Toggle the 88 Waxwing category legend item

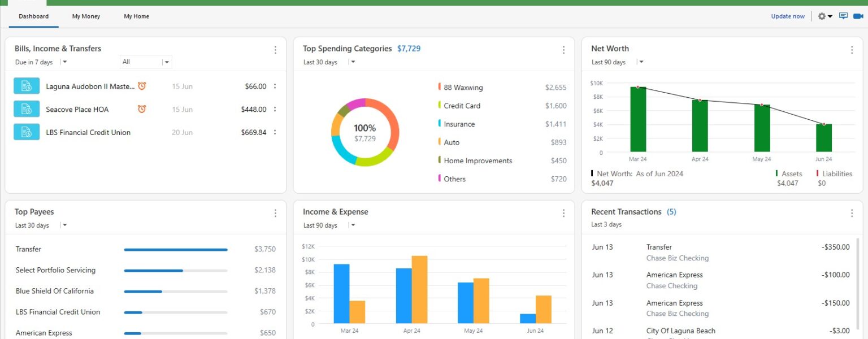tap(462, 88)
